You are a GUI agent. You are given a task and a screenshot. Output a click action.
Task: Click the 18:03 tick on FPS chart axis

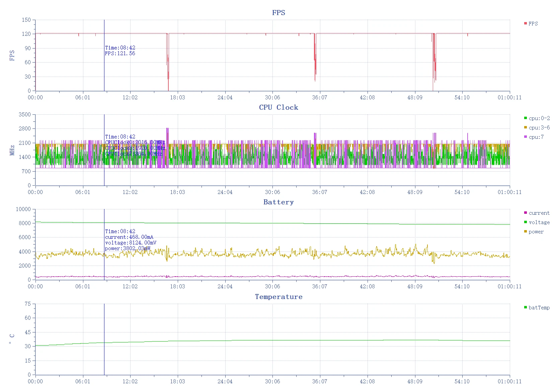point(177,97)
